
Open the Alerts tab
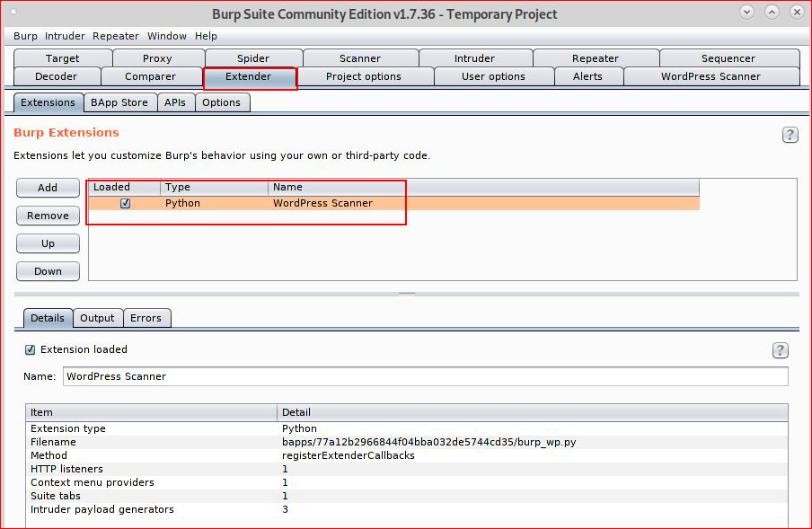(587, 76)
